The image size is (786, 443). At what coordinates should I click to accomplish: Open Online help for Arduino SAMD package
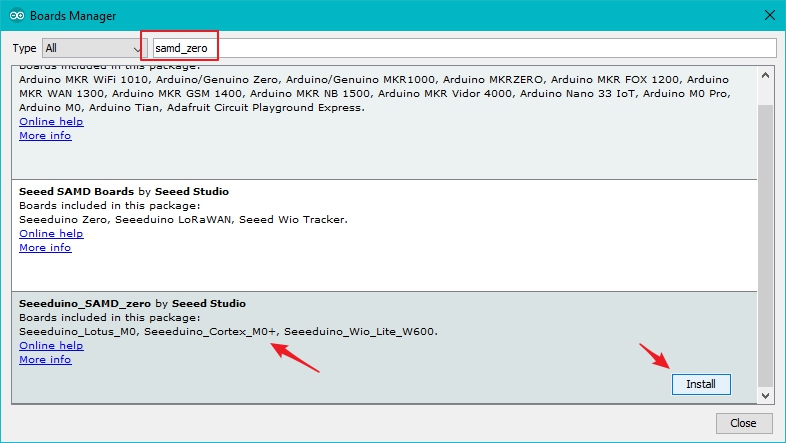coord(51,122)
